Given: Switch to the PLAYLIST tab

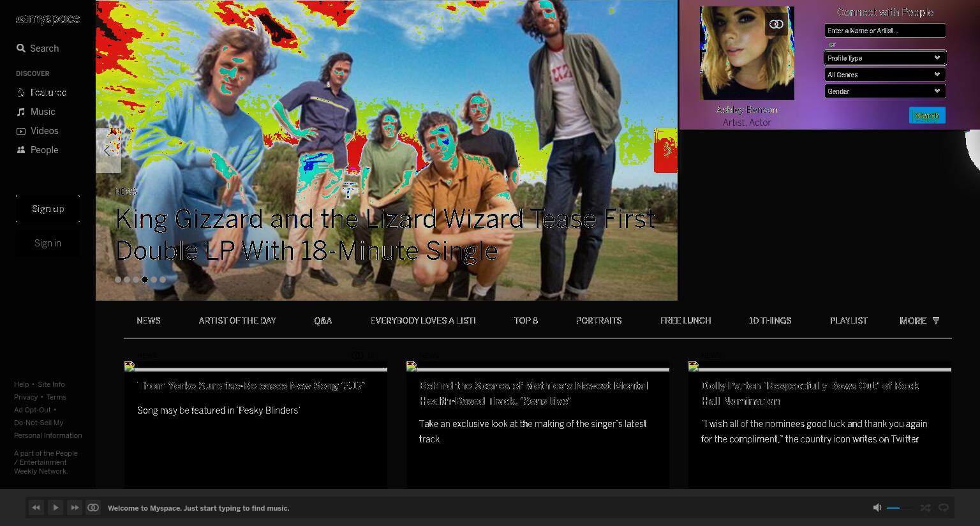Looking at the screenshot, I should pos(849,321).
